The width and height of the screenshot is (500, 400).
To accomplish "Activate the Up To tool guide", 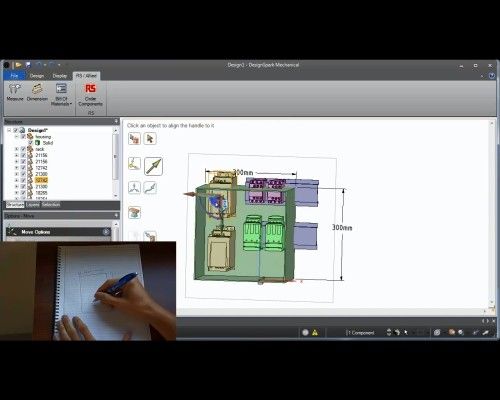I will tap(150, 236).
